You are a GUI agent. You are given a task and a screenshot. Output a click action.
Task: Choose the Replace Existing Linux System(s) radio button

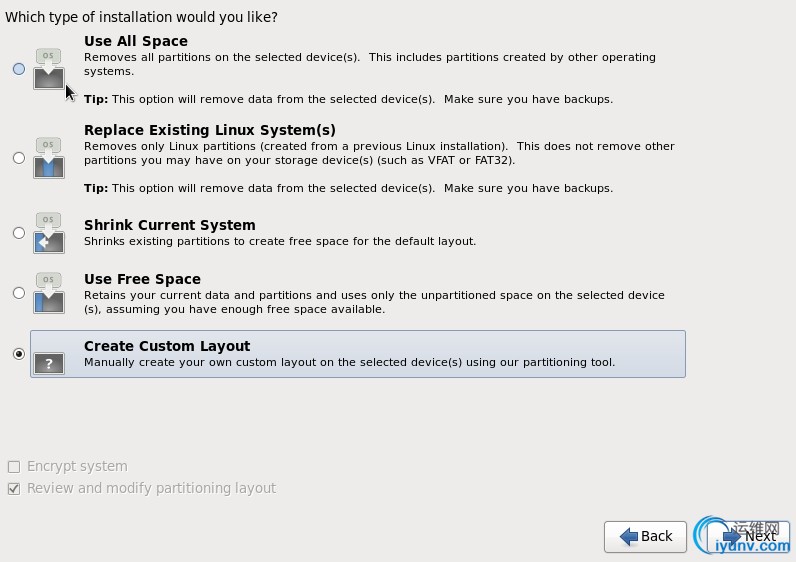tap(19, 158)
